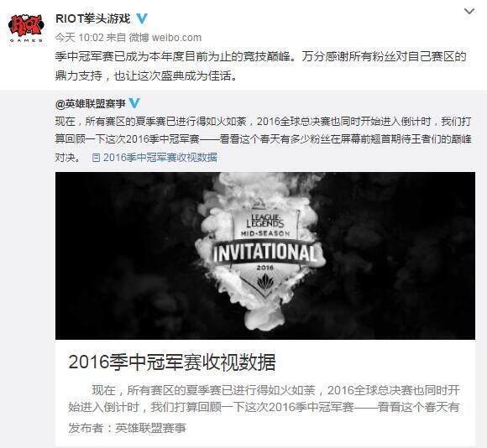The image size is (487, 448).
Task: Click the League of Legends wordmark on shield
Action: tap(265, 221)
